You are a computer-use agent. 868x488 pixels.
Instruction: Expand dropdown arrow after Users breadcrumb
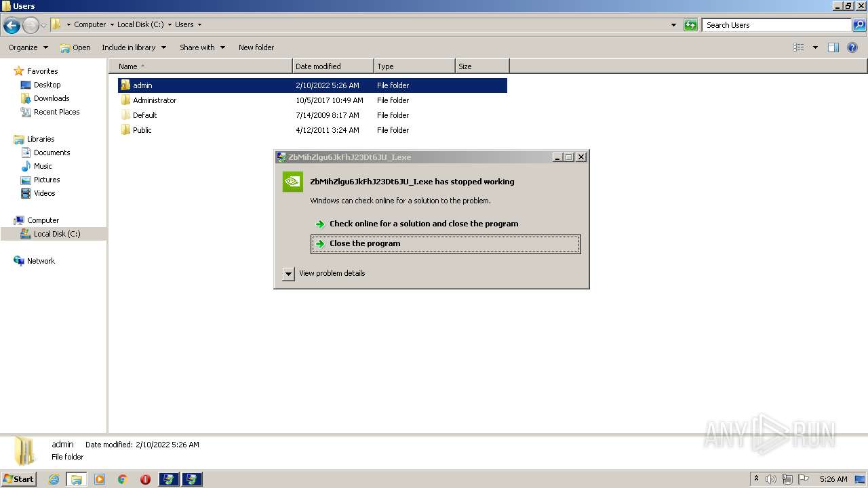coord(199,25)
